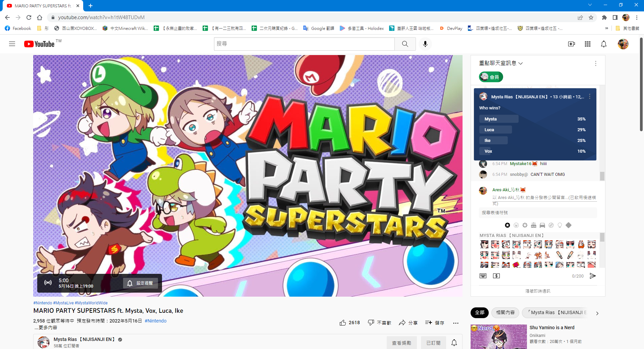Go to the YouTube home logo
Image resolution: width=644 pixels, height=349 pixels.
[39, 44]
